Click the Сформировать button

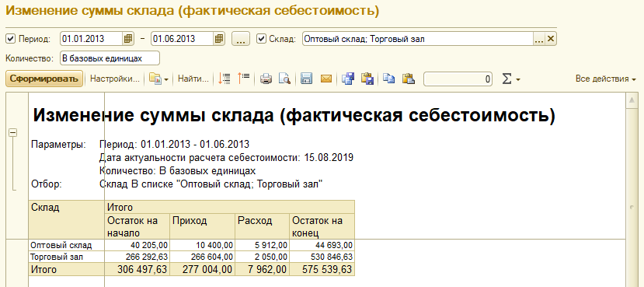(44, 79)
